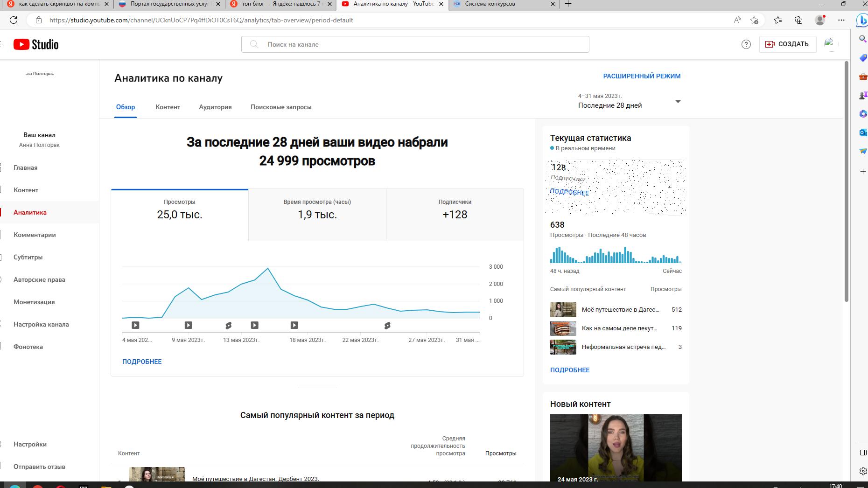
Task: Open Комментарии in left sidebar
Action: [x=49, y=235]
